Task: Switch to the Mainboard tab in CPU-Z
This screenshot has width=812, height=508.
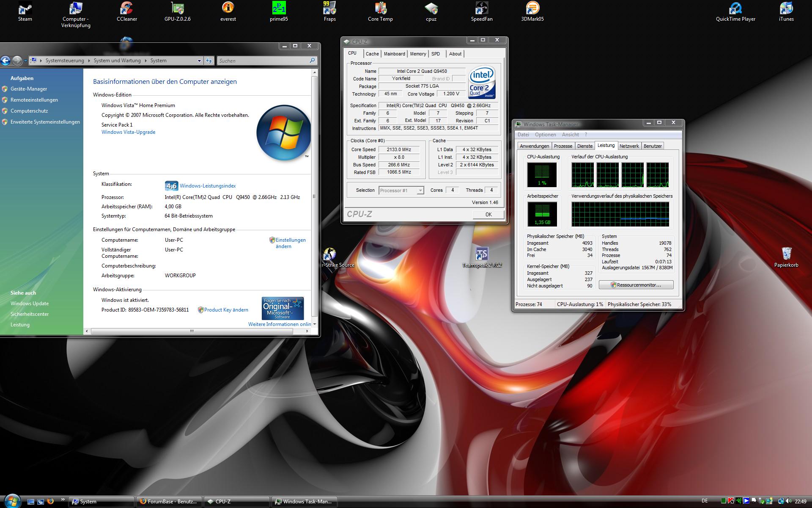Action: (394, 54)
